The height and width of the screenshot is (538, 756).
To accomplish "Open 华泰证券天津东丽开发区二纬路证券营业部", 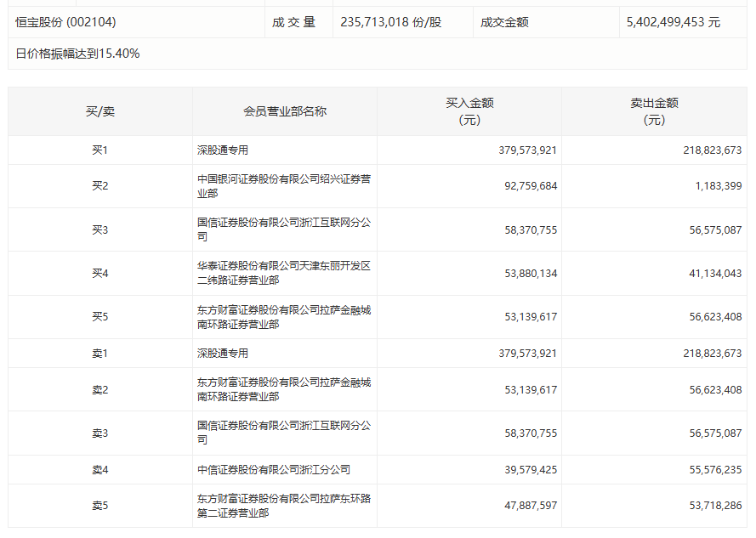I will [286, 273].
